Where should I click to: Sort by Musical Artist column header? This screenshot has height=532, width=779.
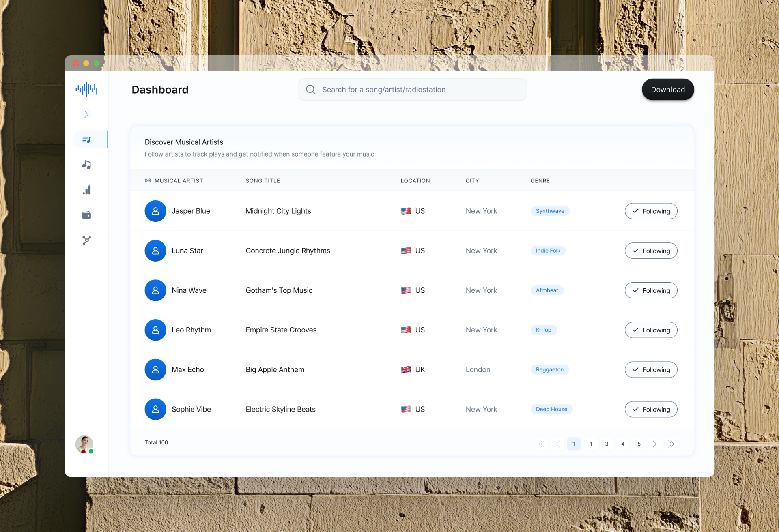pyautogui.click(x=179, y=181)
